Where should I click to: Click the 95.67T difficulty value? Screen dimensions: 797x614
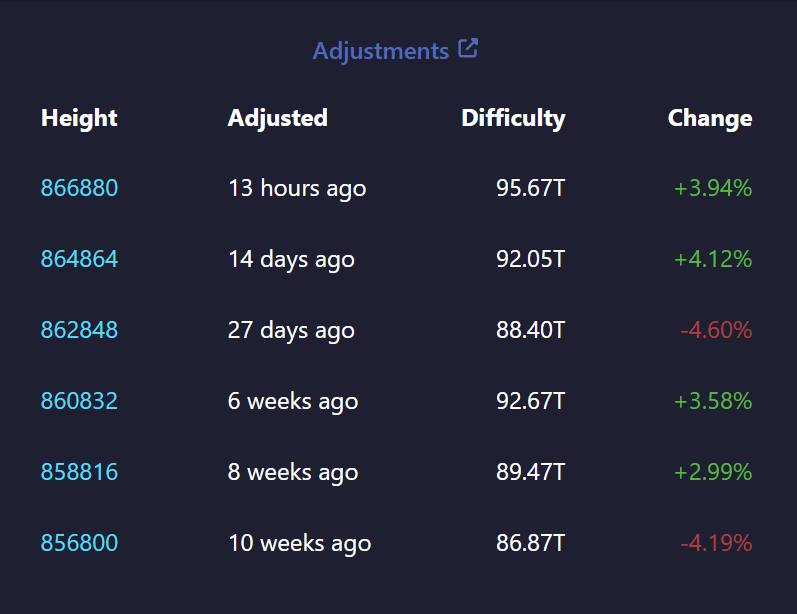(x=531, y=188)
